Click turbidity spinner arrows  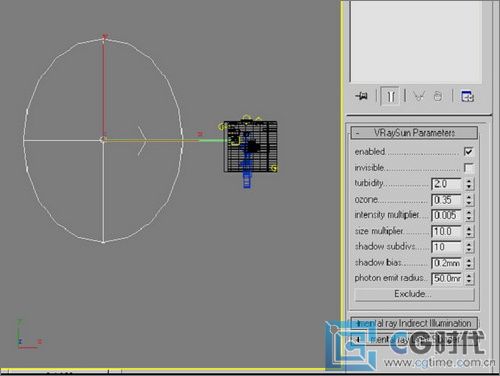pos(469,184)
